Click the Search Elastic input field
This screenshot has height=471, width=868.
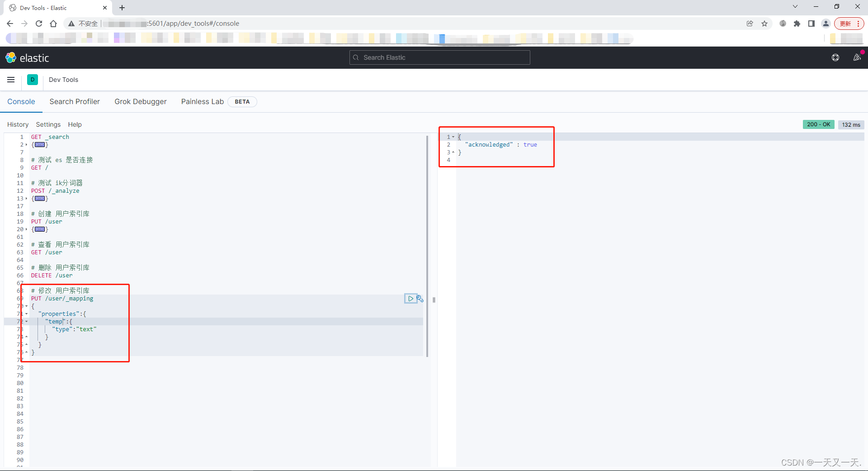(x=439, y=57)
